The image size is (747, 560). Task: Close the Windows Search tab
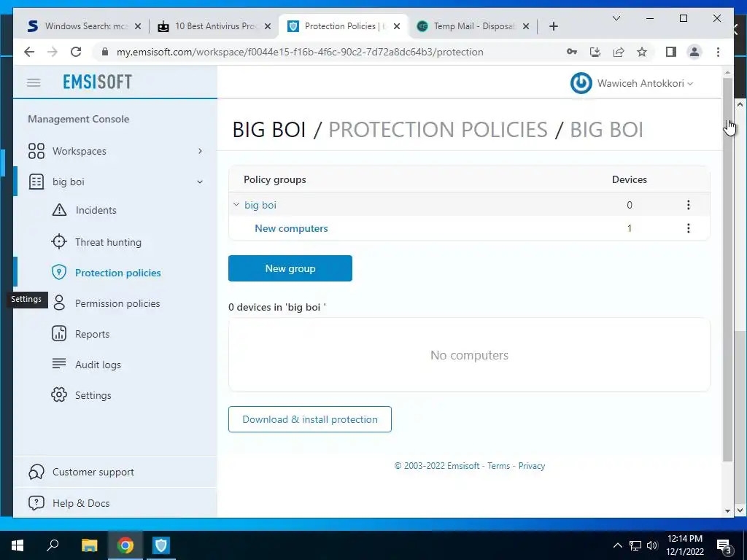[138, 26]
